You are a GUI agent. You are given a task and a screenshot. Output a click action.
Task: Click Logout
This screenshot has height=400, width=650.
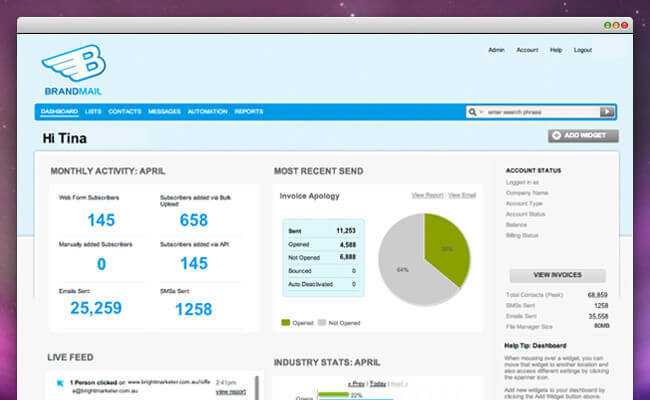point(583,50)
